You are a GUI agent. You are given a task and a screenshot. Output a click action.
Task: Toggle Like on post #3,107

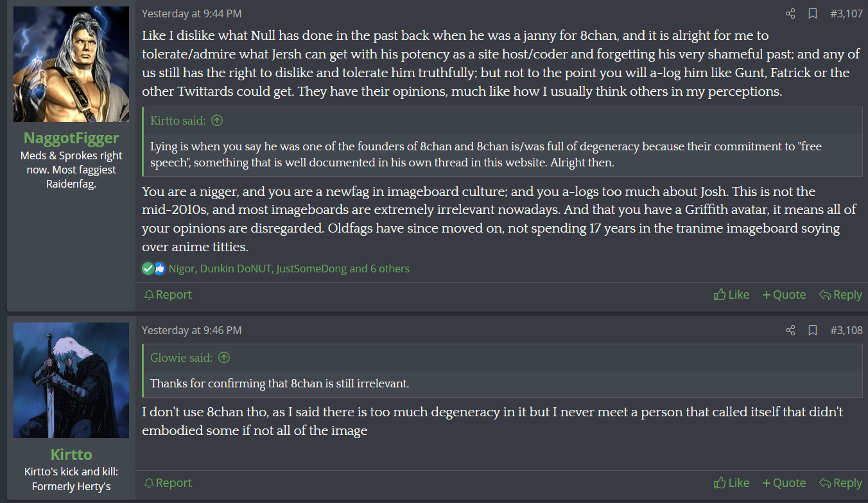click(x=731, y=295)
